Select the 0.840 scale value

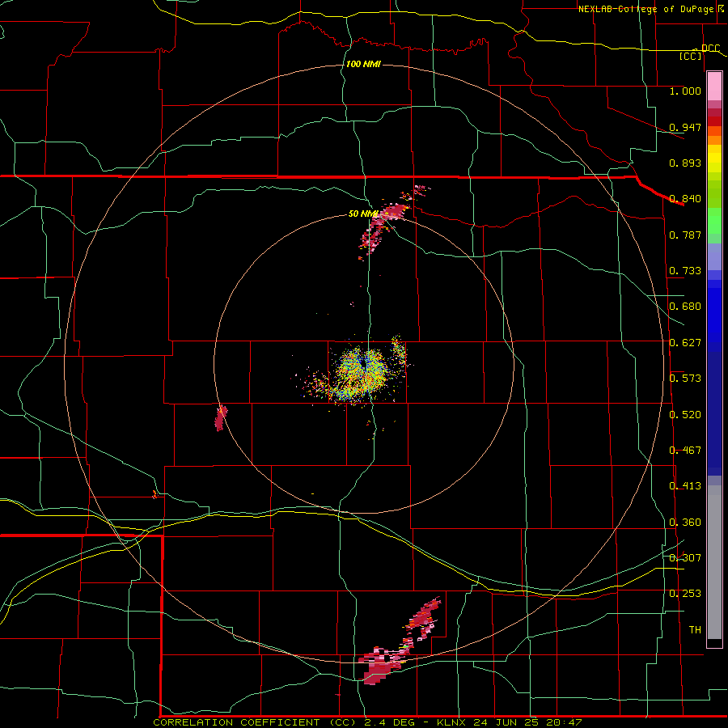pos(685,199)
